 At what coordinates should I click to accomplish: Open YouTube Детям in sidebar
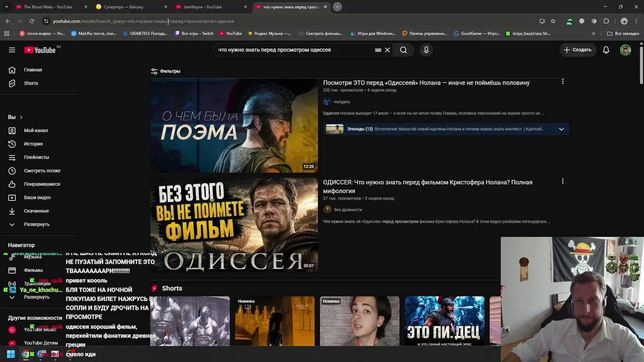tap(41, 343)
